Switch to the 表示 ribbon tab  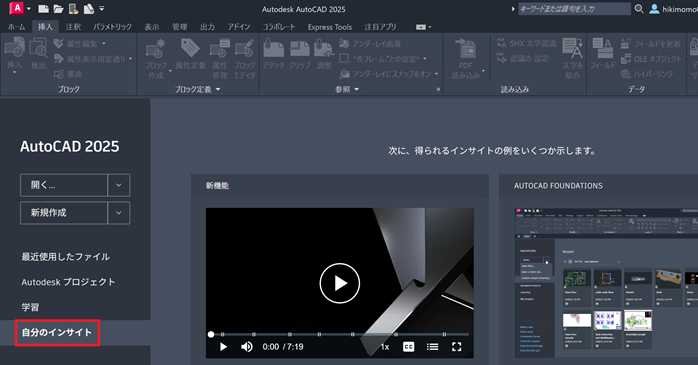[x=152, y=27]
